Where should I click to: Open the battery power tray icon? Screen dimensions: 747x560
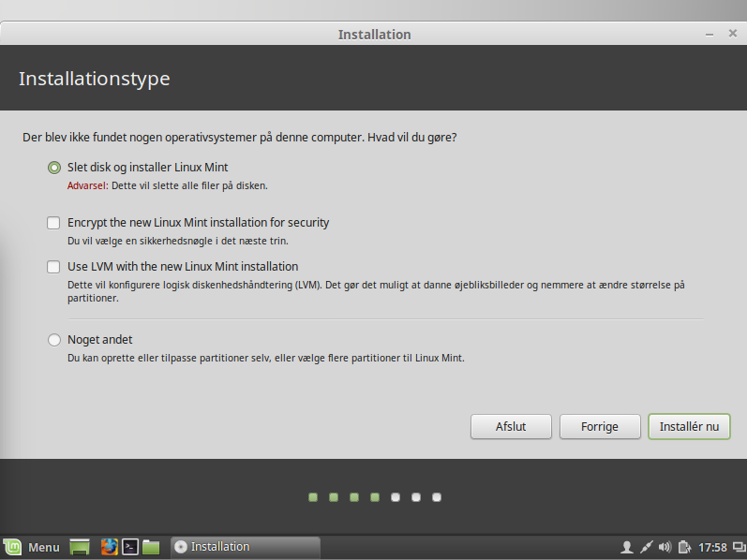pos(684,547)
